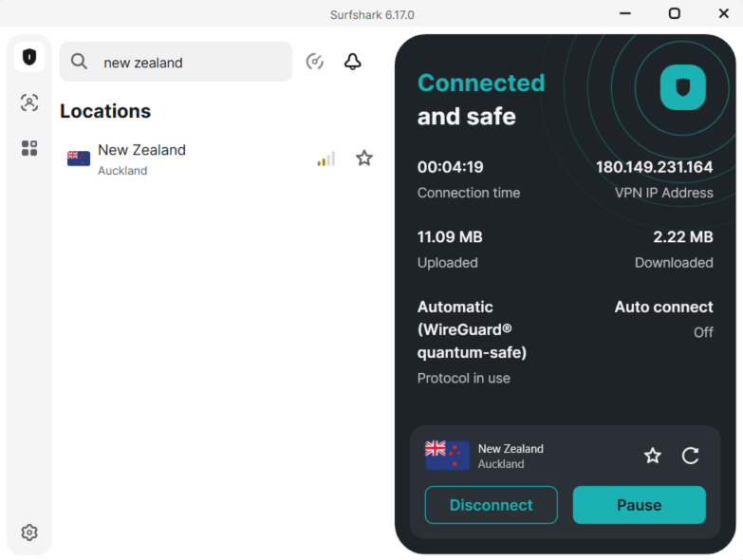The height and width of the screenshot is (560, 743).
Task: Maximize the Surfshark window
Action: (x=675, y=13)
